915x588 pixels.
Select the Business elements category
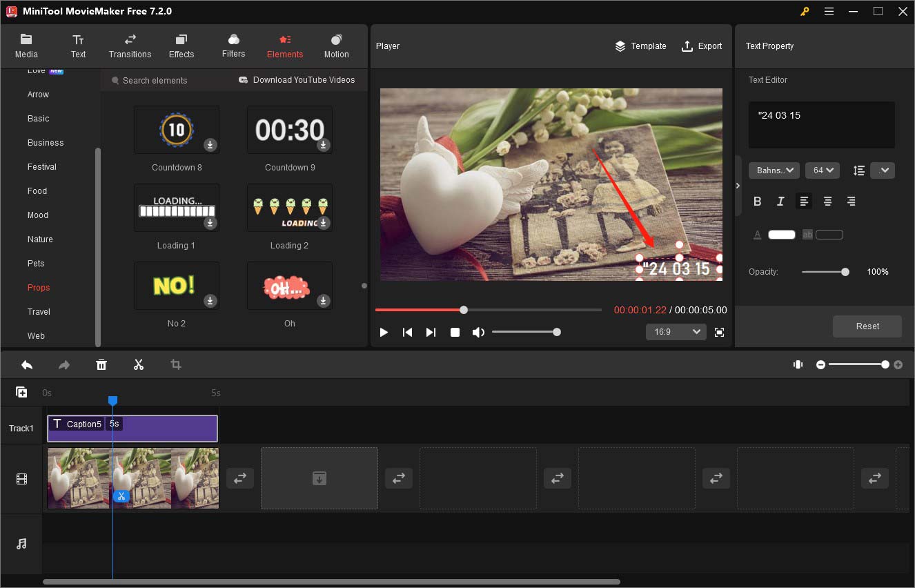46,143
